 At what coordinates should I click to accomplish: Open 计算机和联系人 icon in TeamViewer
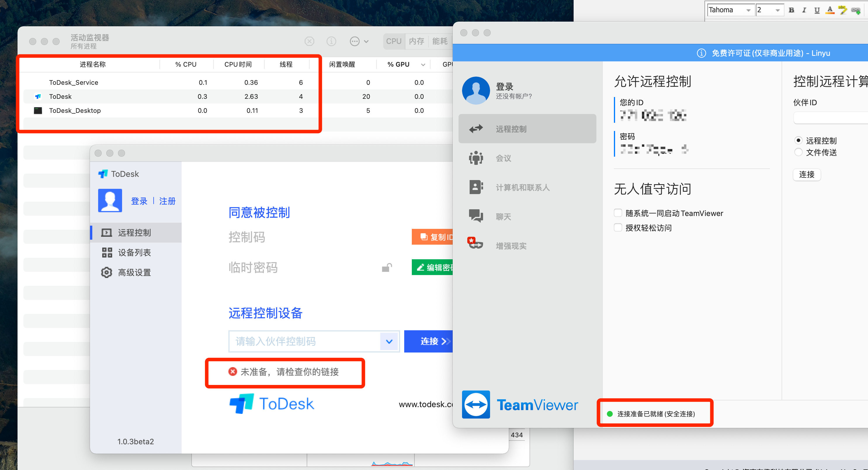(x=476, y=187)
